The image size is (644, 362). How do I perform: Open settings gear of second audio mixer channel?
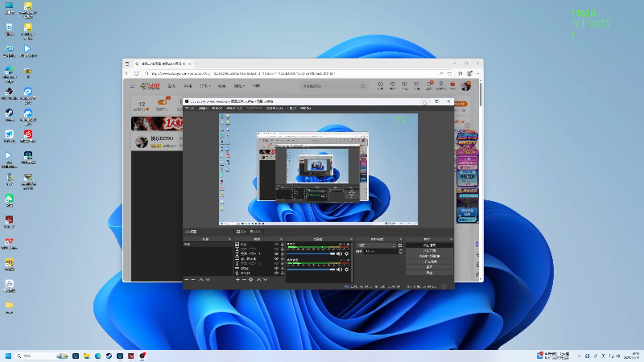coord(347,269)
